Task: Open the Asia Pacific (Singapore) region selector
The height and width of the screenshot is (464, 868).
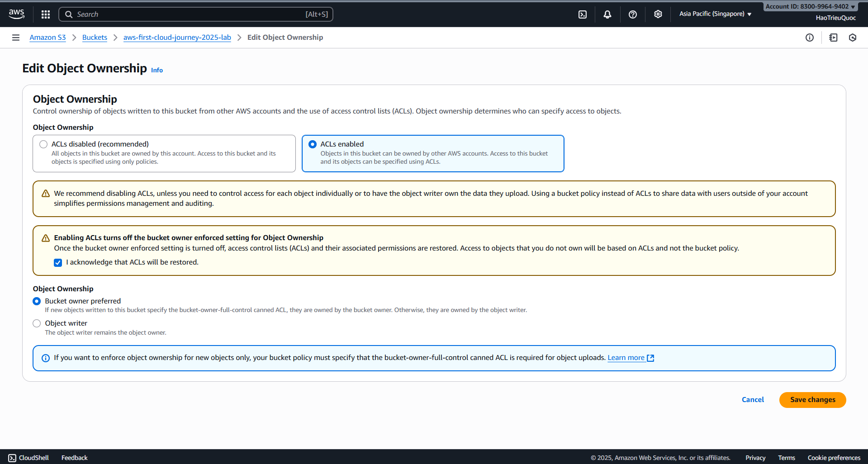Action: [715, 14]
